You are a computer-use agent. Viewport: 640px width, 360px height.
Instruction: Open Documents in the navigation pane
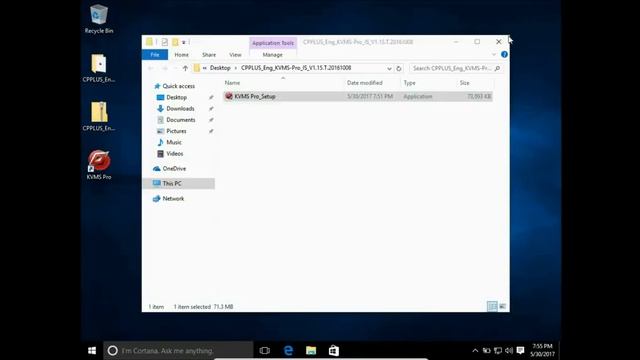click(180, 120)
